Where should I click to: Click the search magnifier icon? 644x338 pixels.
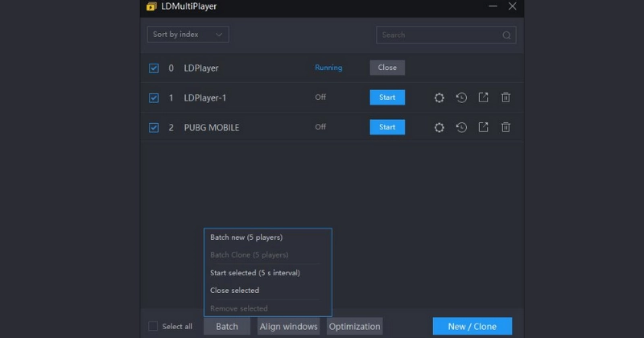point(506,35)
